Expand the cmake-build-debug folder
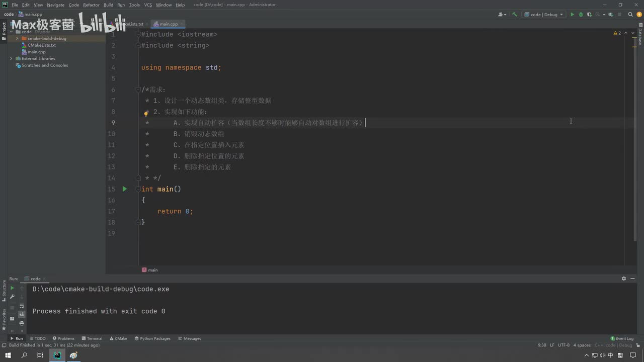 pyautogui.click(x=17, y=38)
